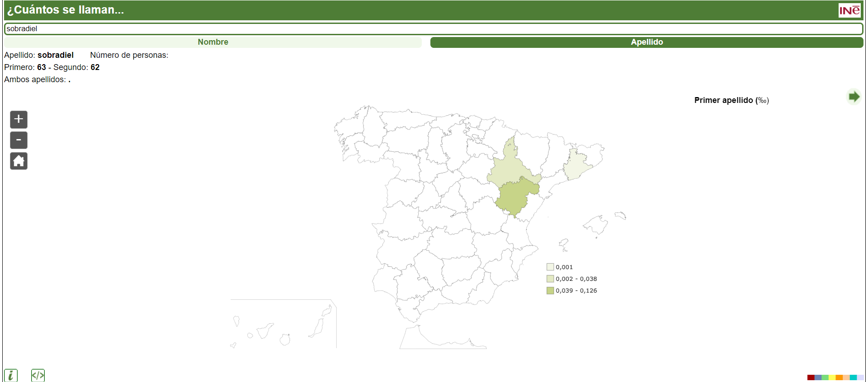Screen dimensions: 868x382
Task: Open the embed code icon
Action: tap(38, 375)
